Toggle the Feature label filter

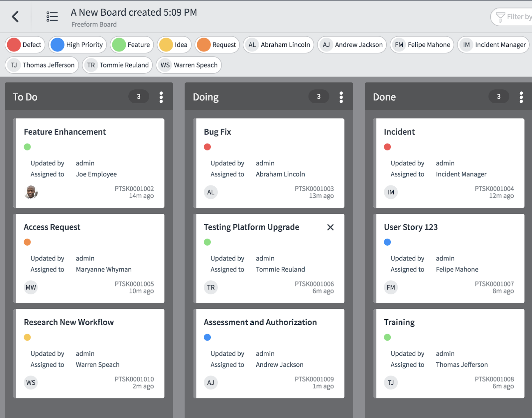point(132,45)
